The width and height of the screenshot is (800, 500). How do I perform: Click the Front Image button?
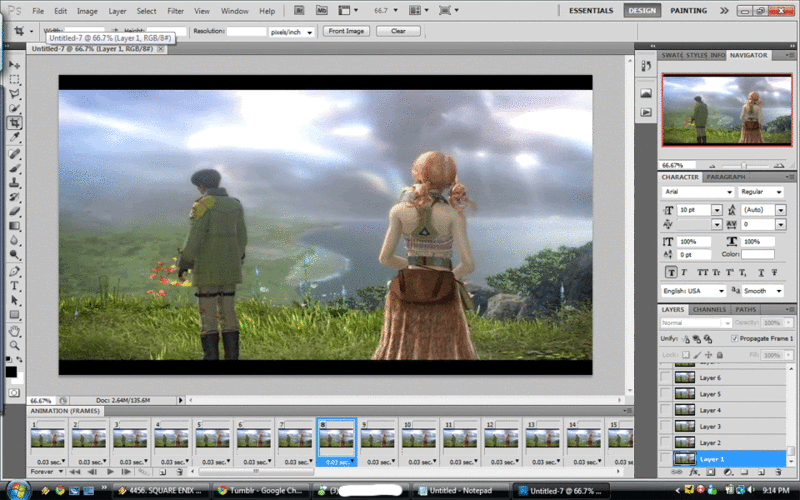tap(346, 31)
